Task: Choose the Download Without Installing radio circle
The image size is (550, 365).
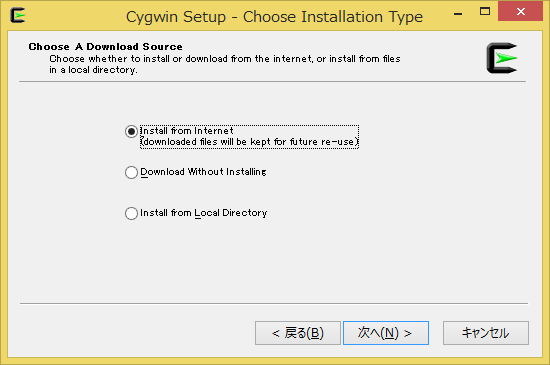Action: click(131, 172)
